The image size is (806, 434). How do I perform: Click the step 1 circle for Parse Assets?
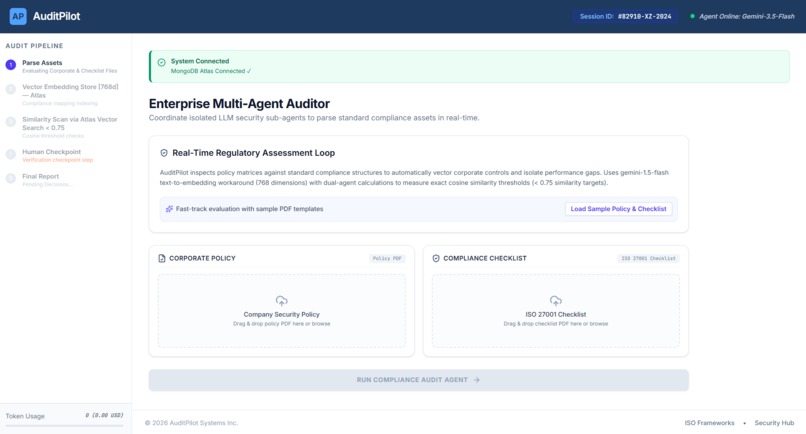[x=11, y=65]
